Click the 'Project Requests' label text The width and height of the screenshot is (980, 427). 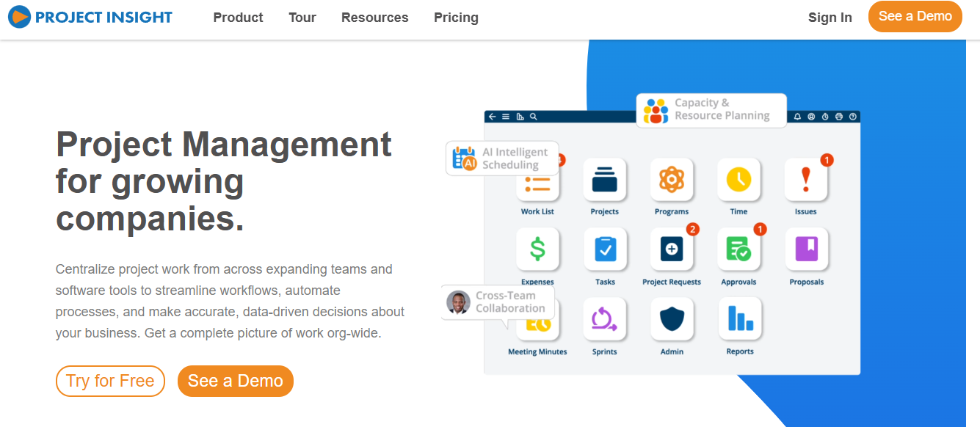tap(672, 282)
